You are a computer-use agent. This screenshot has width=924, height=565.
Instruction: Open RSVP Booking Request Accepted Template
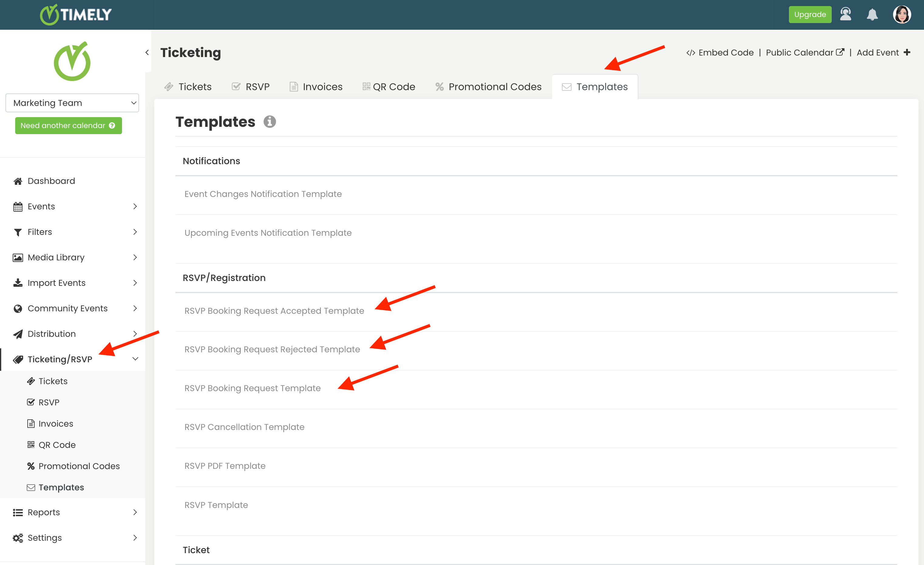274,311
